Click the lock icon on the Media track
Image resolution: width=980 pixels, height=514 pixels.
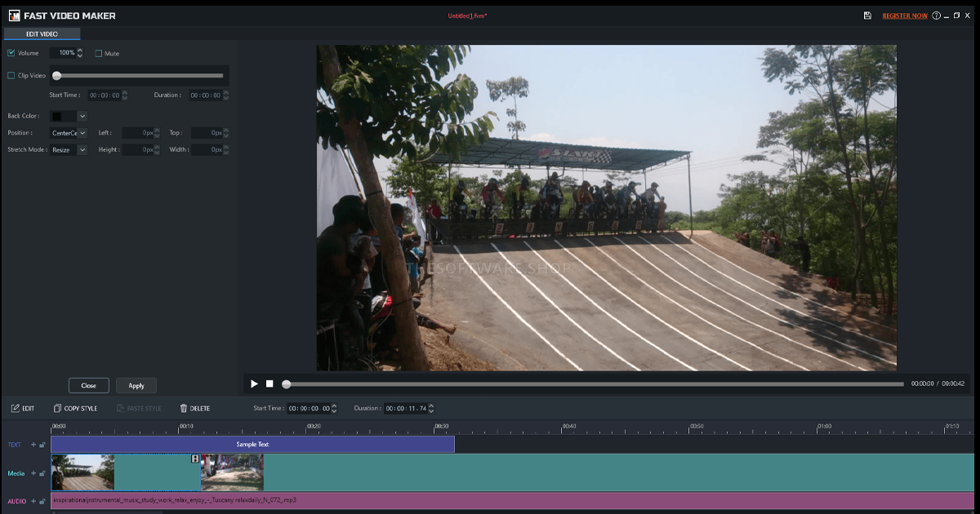click(42, 472)
